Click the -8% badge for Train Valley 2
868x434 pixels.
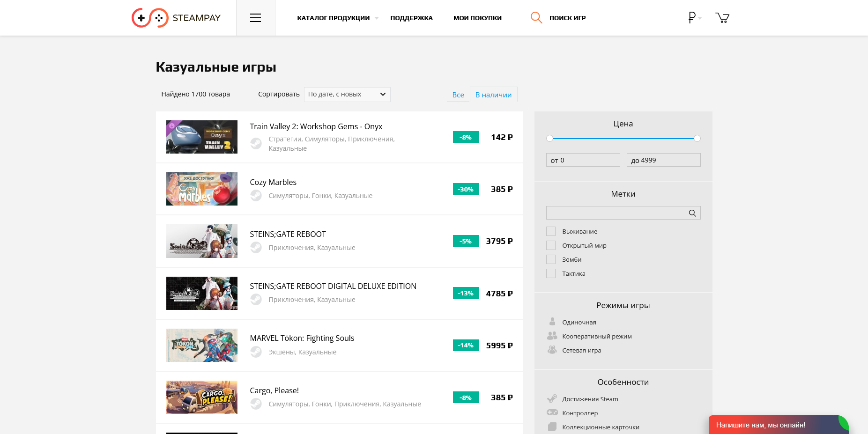[466, 137]
